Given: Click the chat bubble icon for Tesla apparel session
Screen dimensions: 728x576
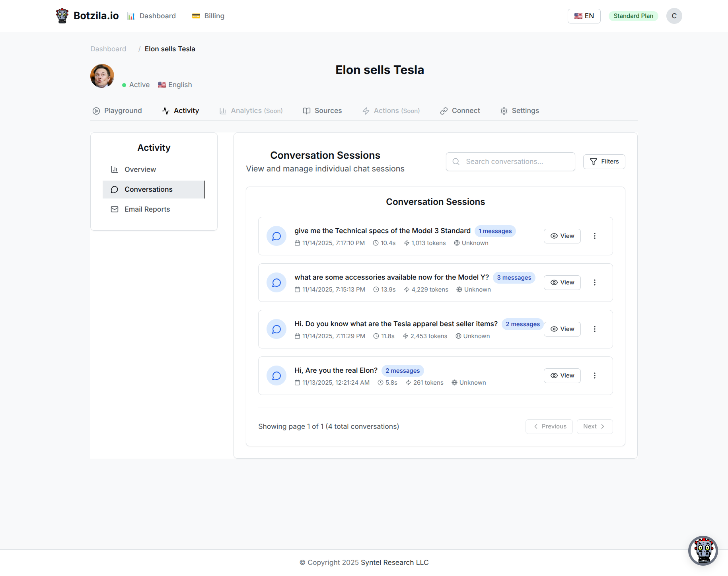Looking at the screenshot, I should click(276, 329).
